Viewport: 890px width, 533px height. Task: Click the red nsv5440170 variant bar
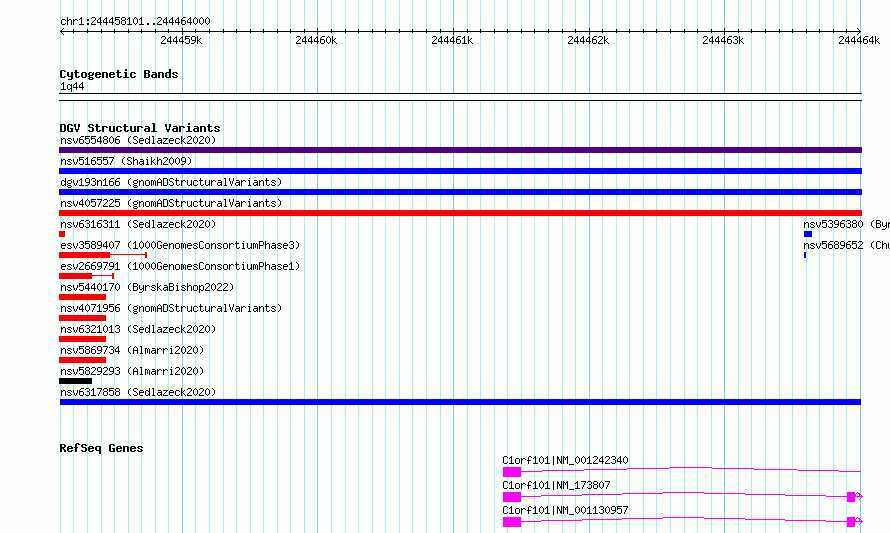pyautogui.click(x=82, y=297)
